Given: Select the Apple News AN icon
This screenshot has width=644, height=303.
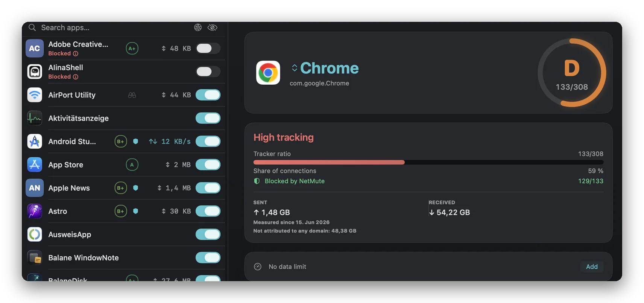Looking at the screenshot, I should (35, 188).
